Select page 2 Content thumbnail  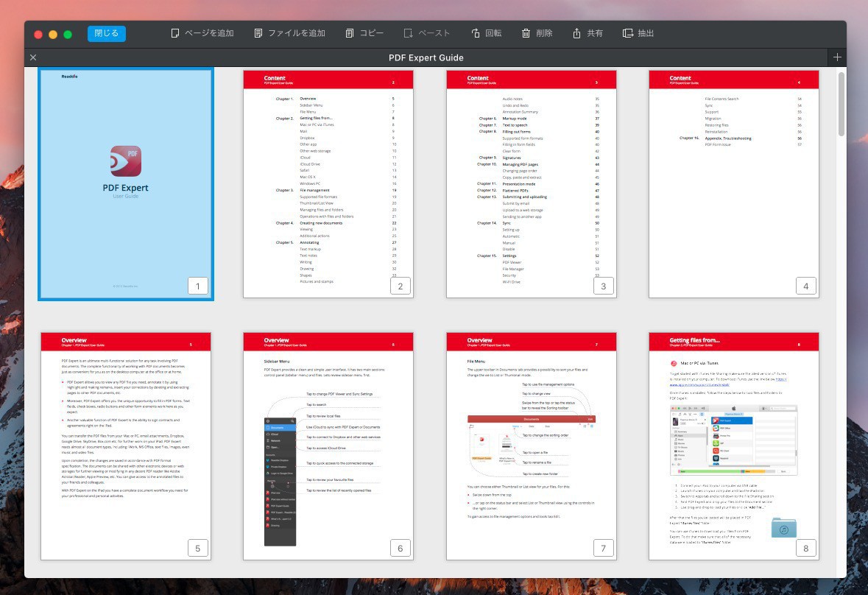point(328,184)
